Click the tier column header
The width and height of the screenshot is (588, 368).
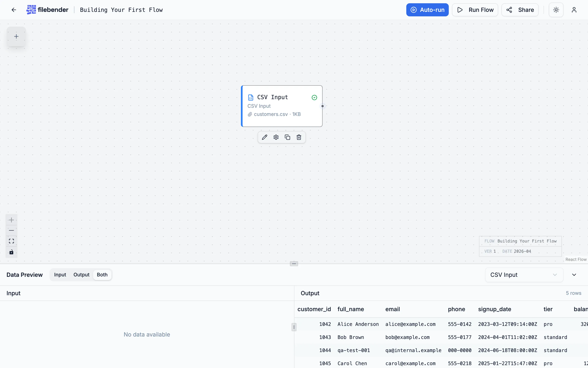[548, 309]
